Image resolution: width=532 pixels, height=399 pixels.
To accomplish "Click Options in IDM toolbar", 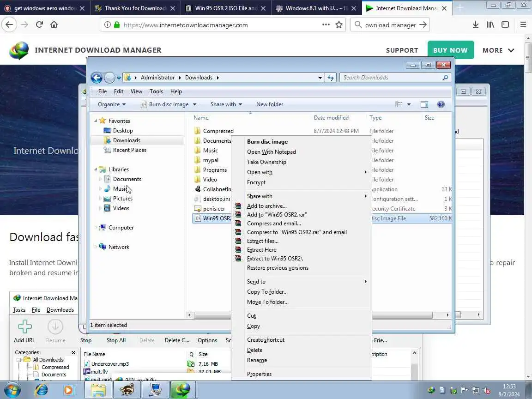I will (207, 340).
